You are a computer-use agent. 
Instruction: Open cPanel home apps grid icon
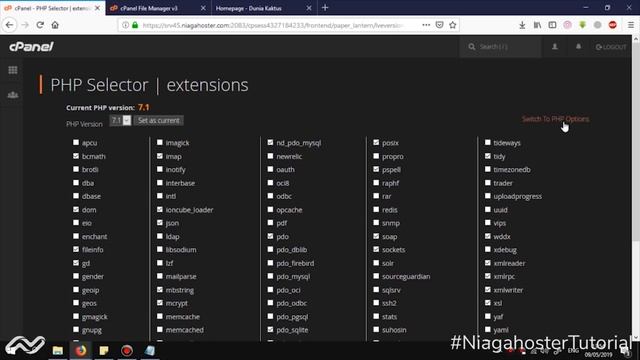coord(13,70)
